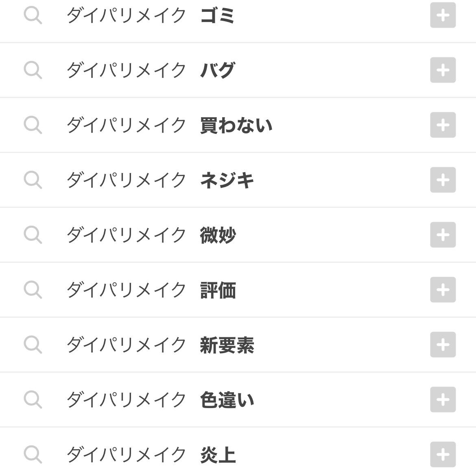Add the ダイパリメイク バグ suggestion with plus

(443, 70)
